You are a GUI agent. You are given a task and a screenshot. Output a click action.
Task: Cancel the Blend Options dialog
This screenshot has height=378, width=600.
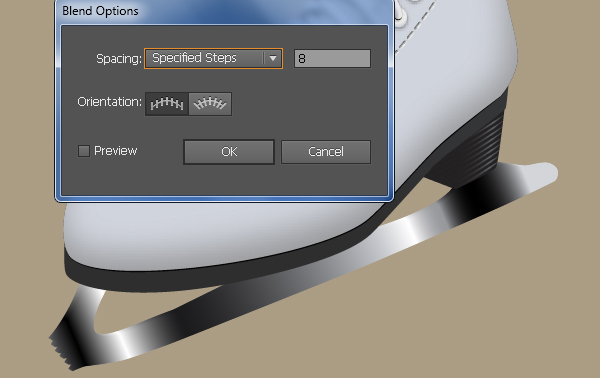pyautogui.click(x=326, y=152)
